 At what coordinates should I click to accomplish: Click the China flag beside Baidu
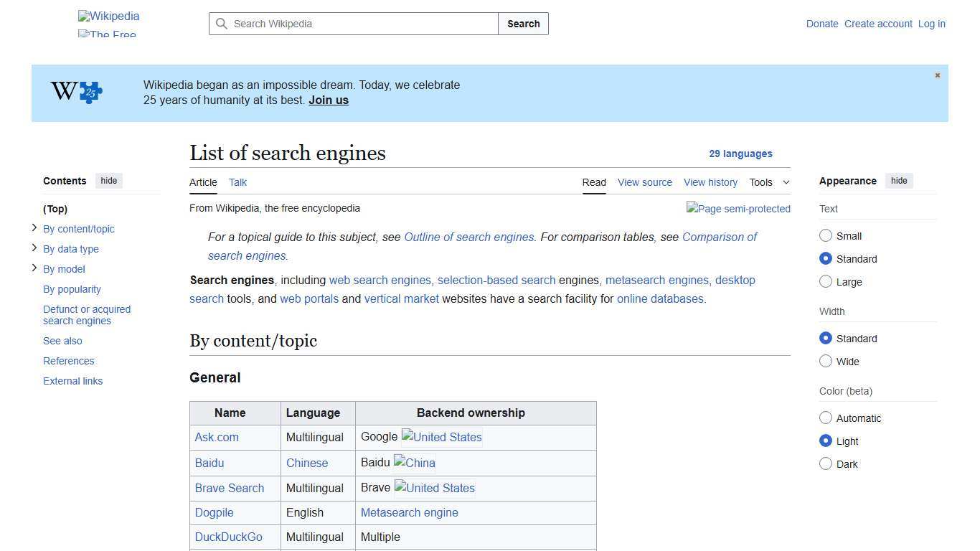pyautogui.click(x=414, y=463)
